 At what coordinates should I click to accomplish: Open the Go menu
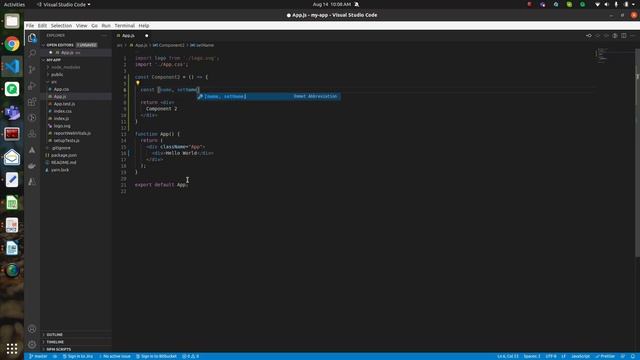tap(94, 25)
